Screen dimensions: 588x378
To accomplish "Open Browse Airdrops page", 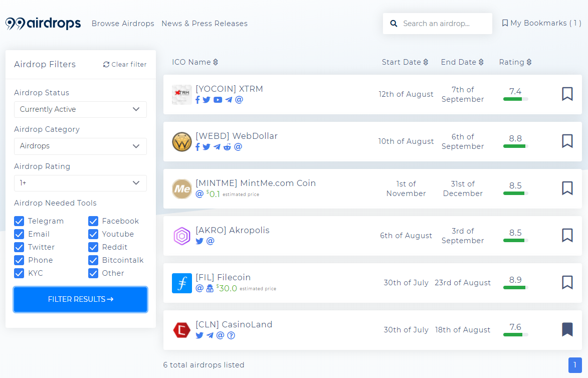I will tap(123, 24).
